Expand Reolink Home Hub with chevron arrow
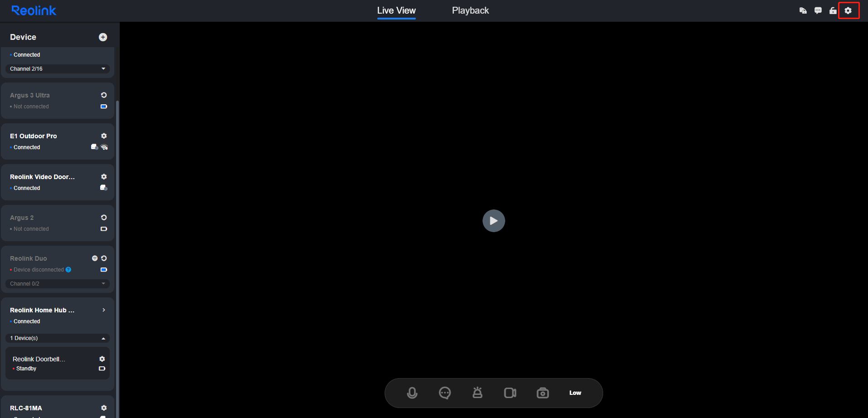Viewport: 868px width, 418px height. [x=104, y=310]
